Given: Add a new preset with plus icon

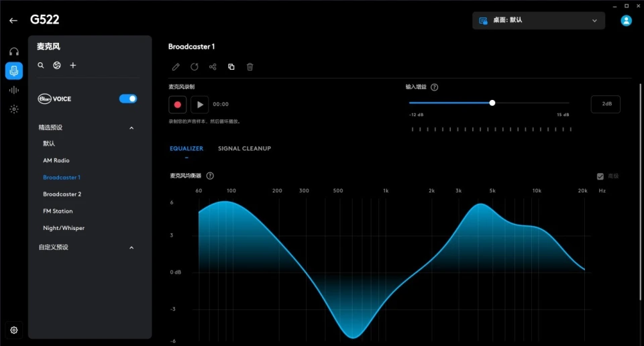Looking at the screenshot, I should 73,66.
